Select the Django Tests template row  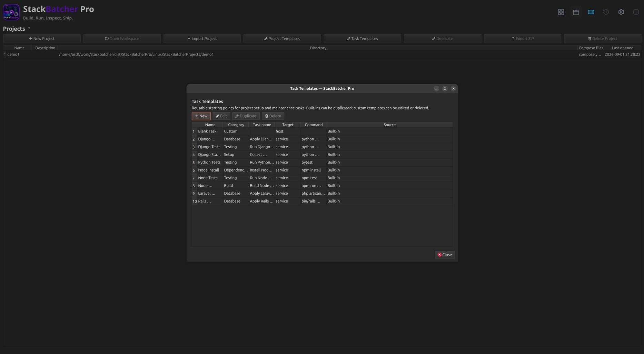click(x=322, y=147)
